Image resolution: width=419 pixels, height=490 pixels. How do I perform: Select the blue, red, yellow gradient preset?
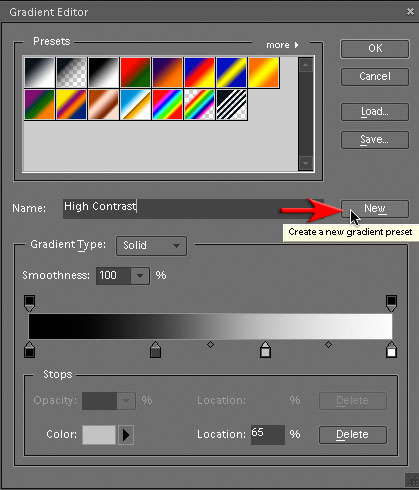point(199,72)
